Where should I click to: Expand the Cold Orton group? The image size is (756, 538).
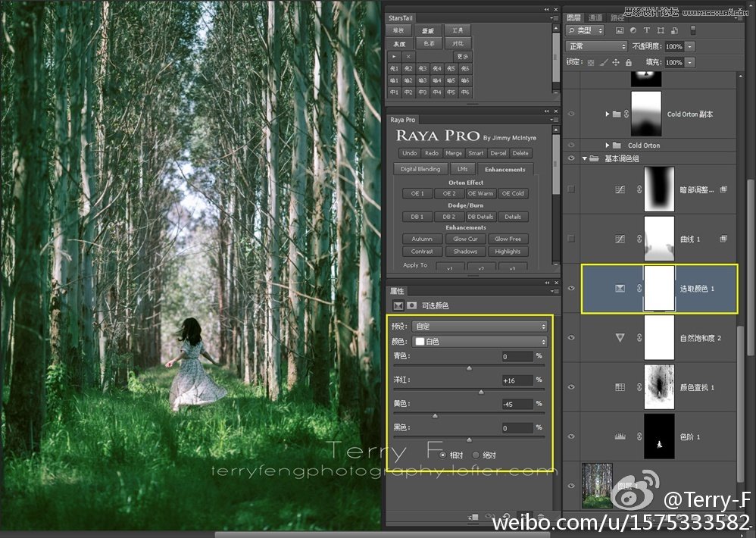(608, 145)
